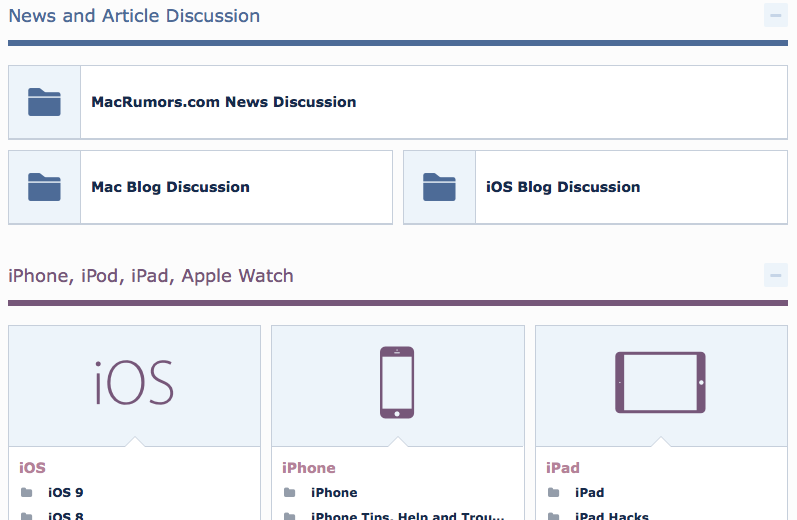This screenshot has width=797, height=520.
Task: Click small folder icon next to iOS 9
Action: point(26,493)
